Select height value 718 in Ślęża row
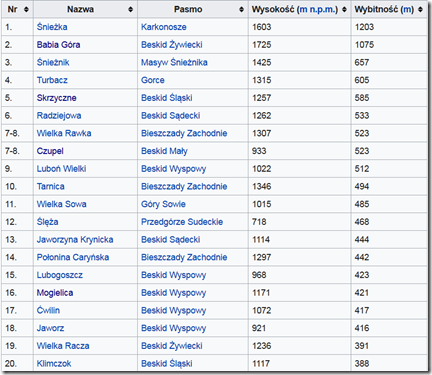This screenshot has height=375, width=432. coord(259,222)
